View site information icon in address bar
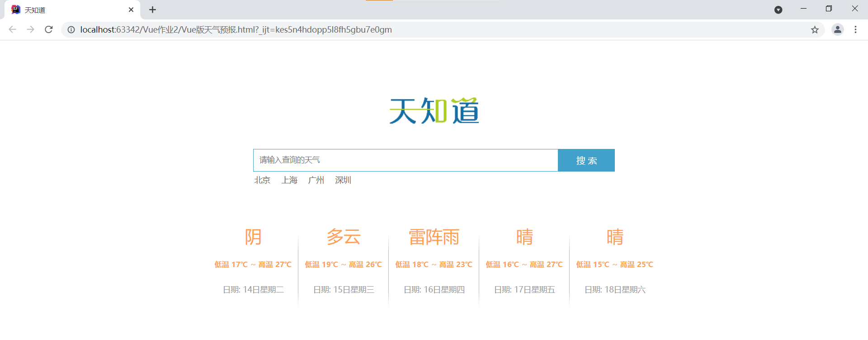Screen dimensions: 868x340 71,29
